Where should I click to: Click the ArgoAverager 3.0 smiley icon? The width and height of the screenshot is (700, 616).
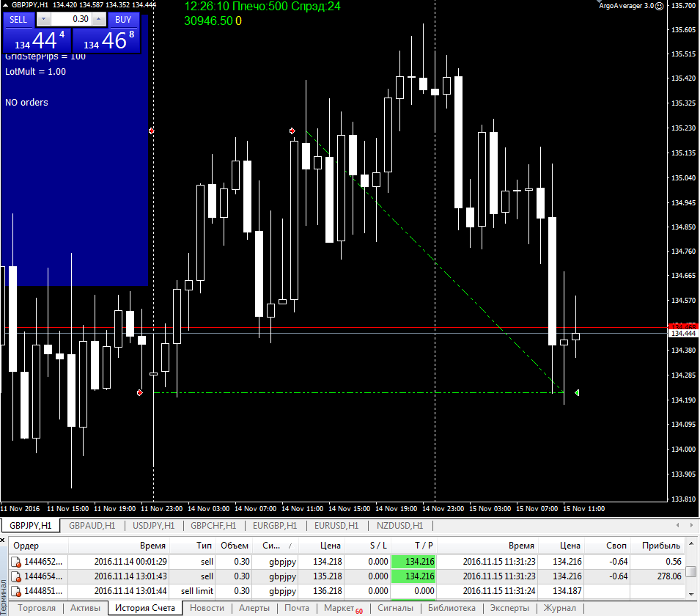click(x=659, y=6)
